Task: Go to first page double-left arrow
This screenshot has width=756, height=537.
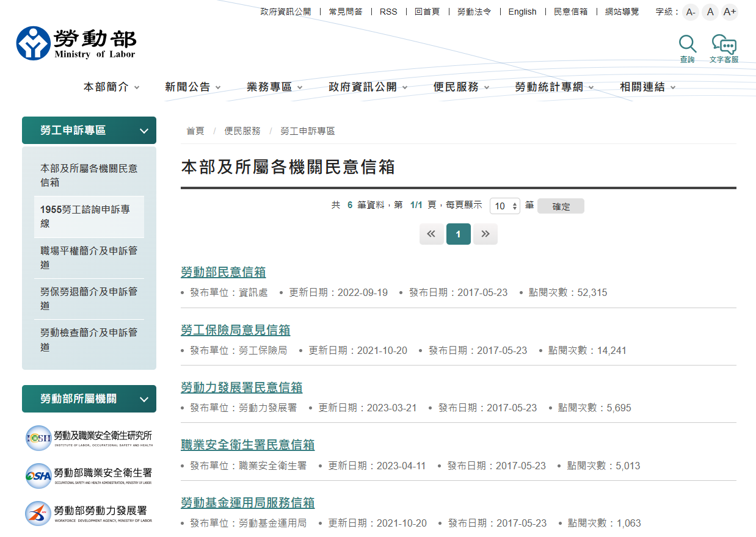Action: click(431, 234)
